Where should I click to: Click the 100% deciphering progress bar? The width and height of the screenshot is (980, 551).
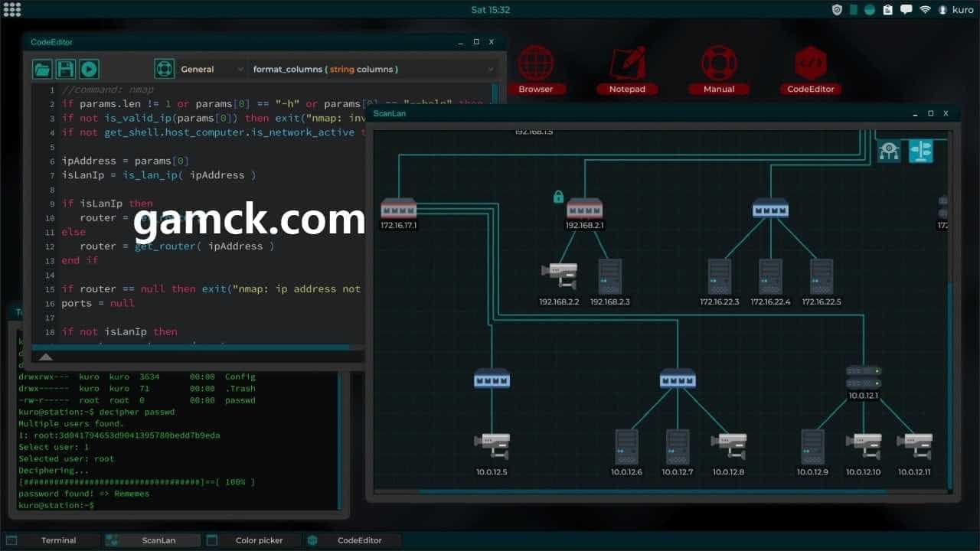tap(136, 482)
